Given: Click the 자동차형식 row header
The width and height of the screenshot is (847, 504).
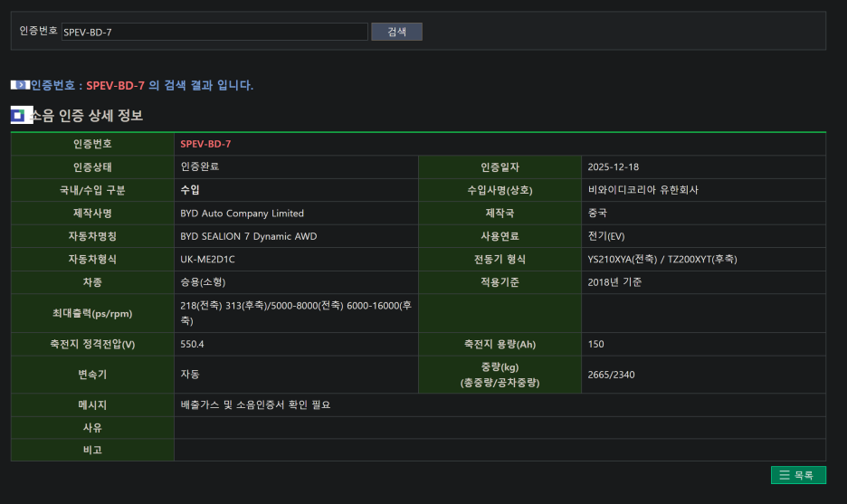Looking at the screenshot, I should (x=92, y=260).
